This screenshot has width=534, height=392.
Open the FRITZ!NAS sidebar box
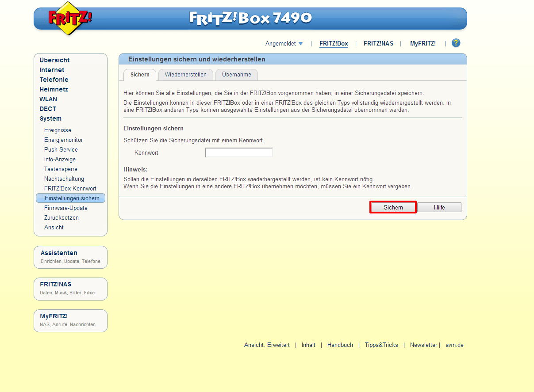tap(71, 289)
